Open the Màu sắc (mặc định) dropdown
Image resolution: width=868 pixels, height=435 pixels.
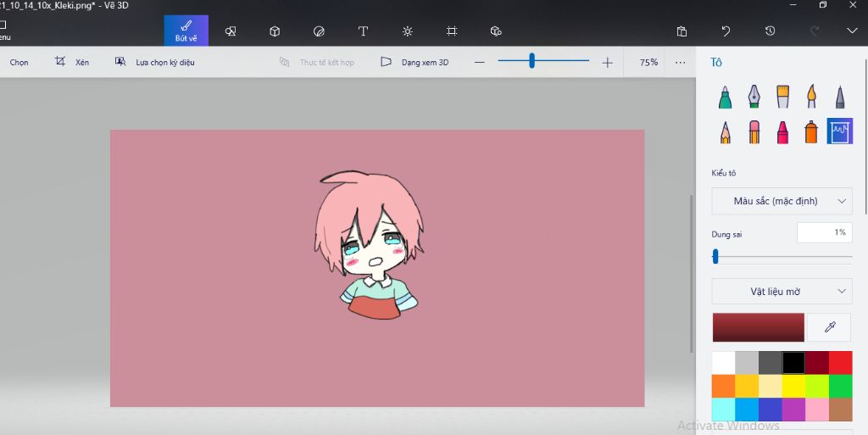(x=782, y=201)
